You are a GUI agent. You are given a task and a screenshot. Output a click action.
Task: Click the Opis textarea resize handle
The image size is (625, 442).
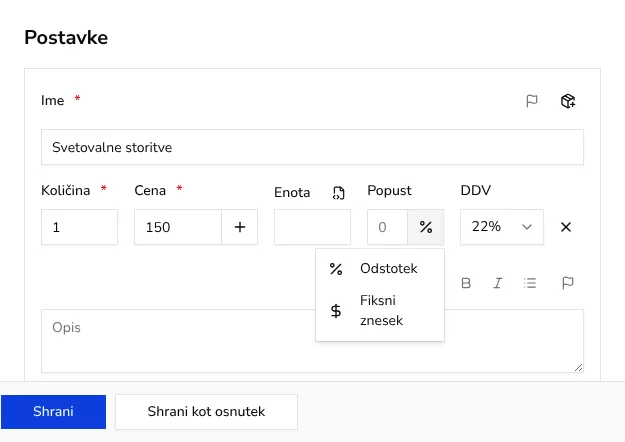coord(578,368)
